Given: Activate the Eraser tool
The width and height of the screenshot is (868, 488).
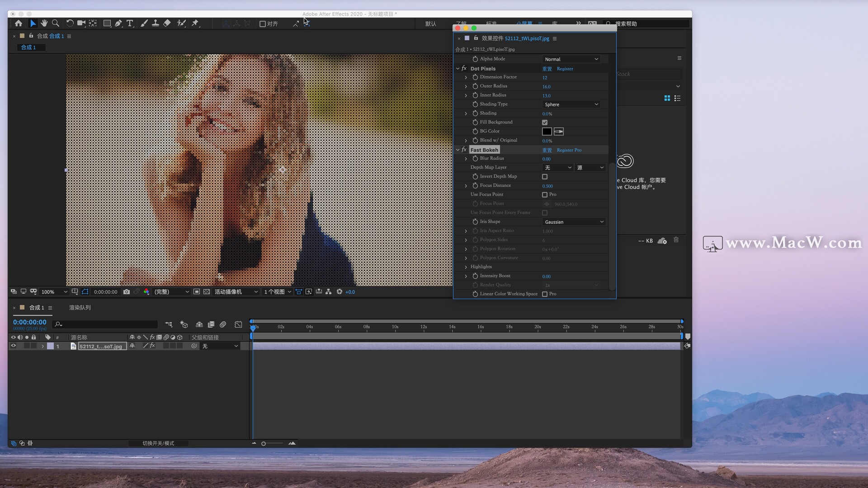Looking at the screenshot, I should [x=167, y=23].
